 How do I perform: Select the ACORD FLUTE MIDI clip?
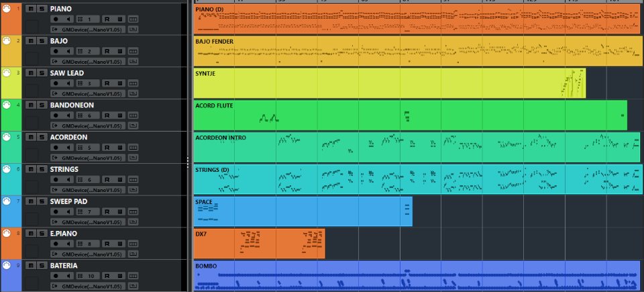pos(411,115)
